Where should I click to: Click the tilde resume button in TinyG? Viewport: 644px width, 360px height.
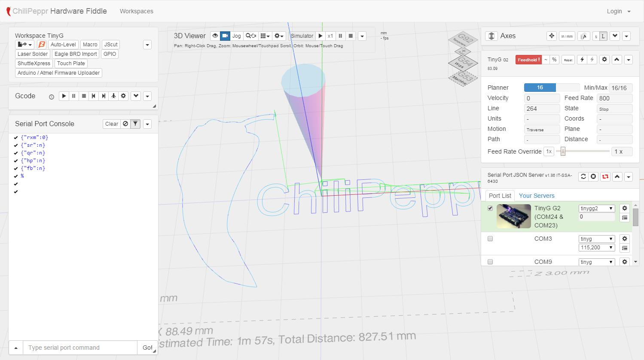pyautogui.click(x=546, y=60)
